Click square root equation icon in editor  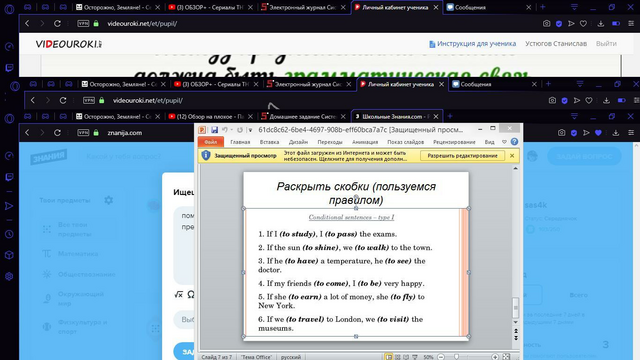(x=178, y=294)
